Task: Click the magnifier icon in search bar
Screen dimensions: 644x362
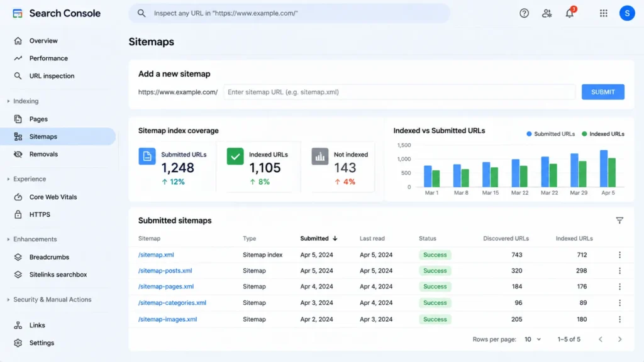Action: point(142,13)
